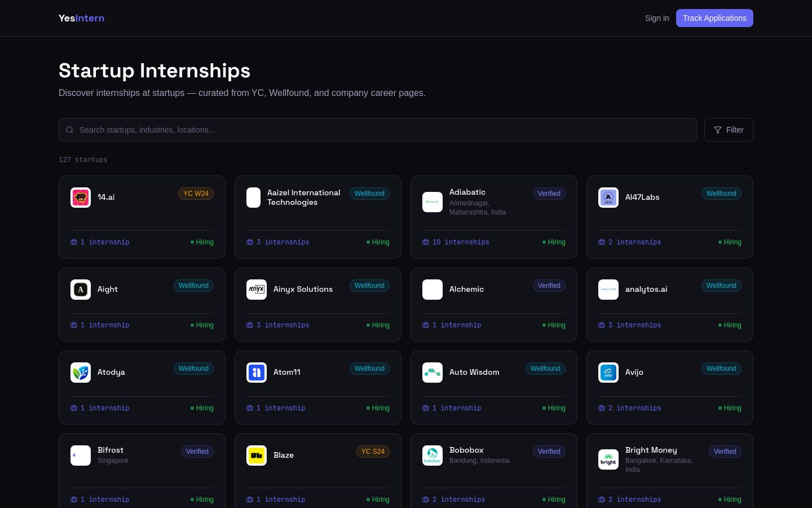Image resolution: width=812 pixels, height=508 pixels.
Task: Click "Singapore" location under Bifrost
Action: (x=113, y=461)
